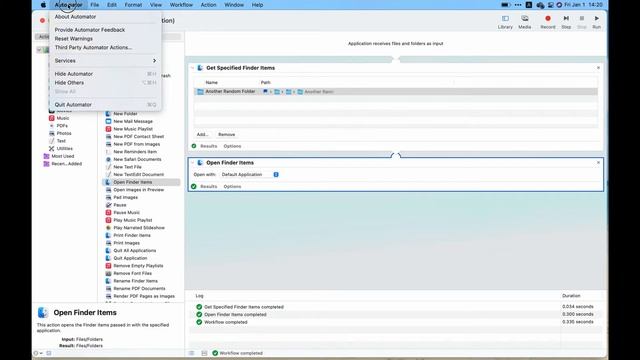Click Get Specified Finder Items completed log entry

[x=244, y=307]
